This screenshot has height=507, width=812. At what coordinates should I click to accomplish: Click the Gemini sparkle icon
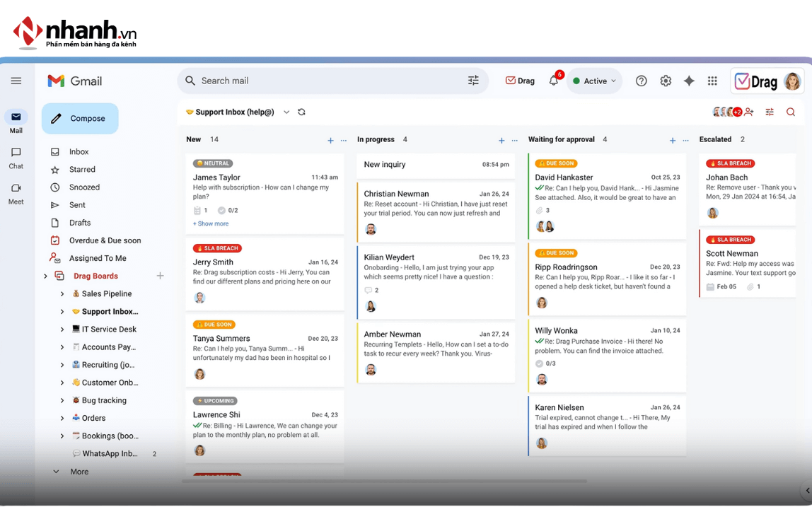(689, 81)
